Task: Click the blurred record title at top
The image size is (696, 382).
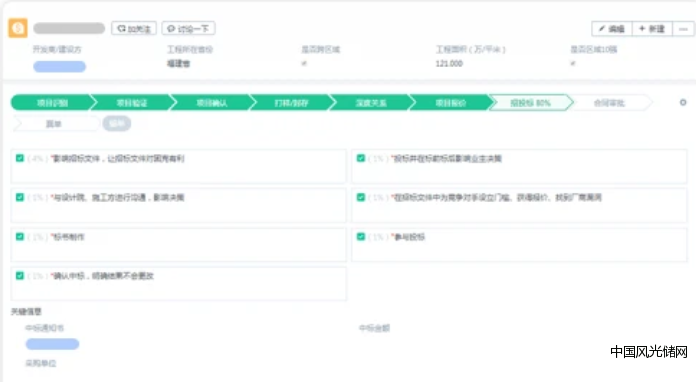Action: 69,28
